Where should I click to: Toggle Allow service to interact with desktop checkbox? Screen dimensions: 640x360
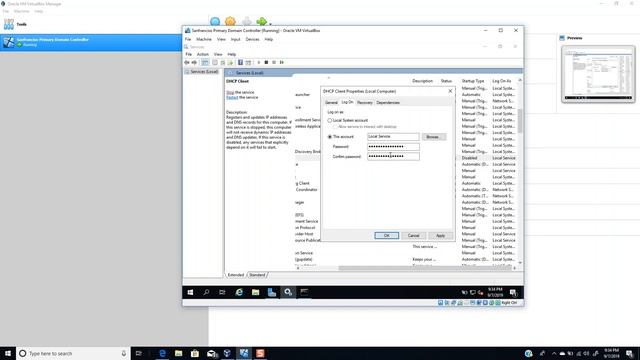pyautogui.click(x=336, y=127)
